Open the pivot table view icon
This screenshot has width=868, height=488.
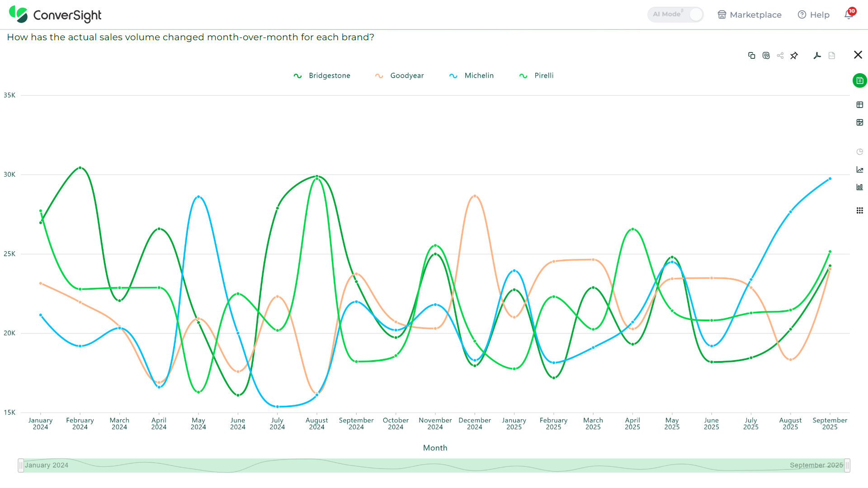click(860, 122)
